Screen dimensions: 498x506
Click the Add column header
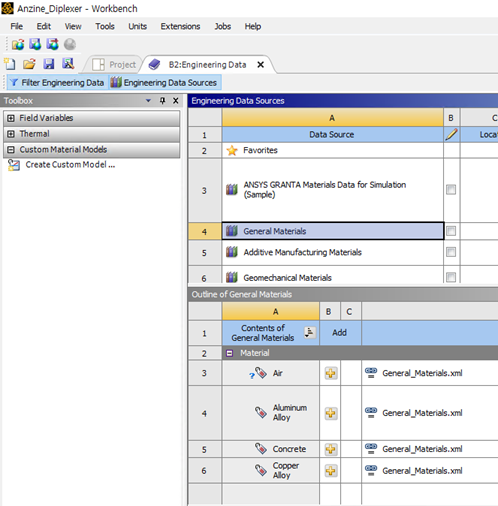tap(340, 332)
